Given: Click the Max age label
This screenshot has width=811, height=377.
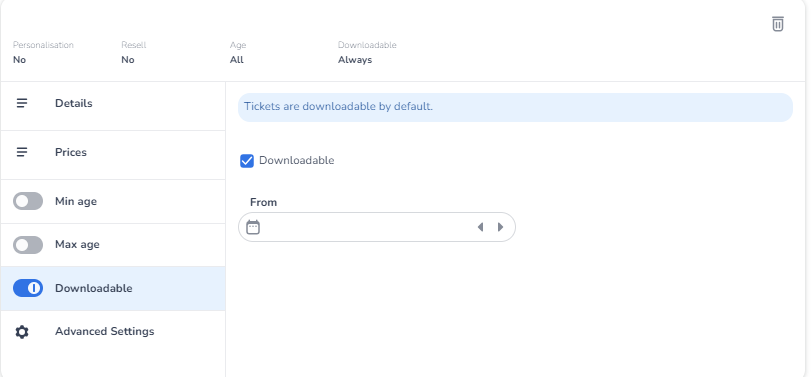Looking at the screenshot, I should (77, 244).
